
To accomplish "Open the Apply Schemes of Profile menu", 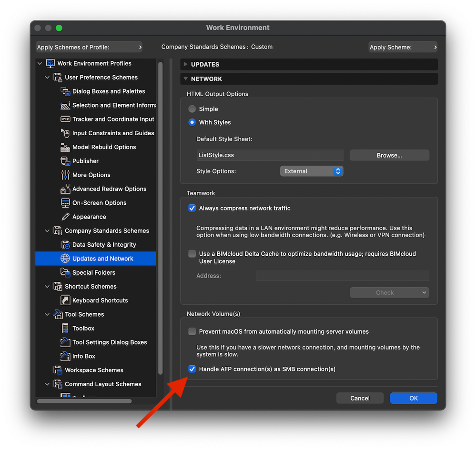I will 89,47.
